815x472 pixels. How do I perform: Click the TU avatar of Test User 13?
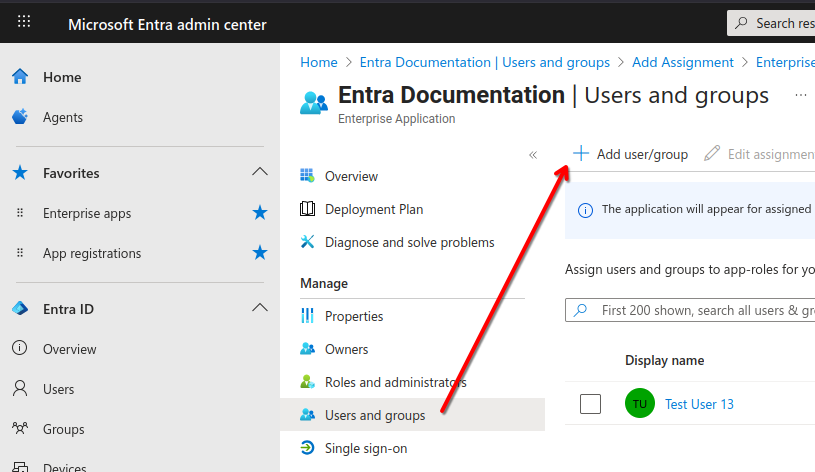pyautogui.click(x=639, y=403)
